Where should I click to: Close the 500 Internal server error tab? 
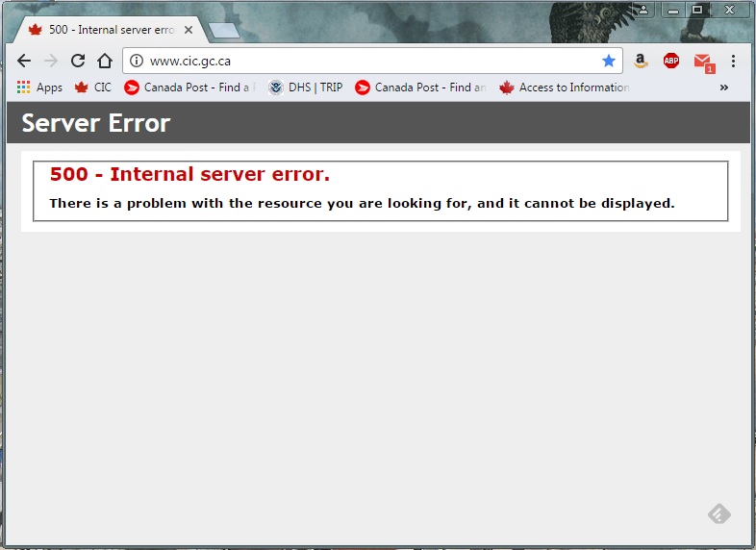tap(189, 30)
